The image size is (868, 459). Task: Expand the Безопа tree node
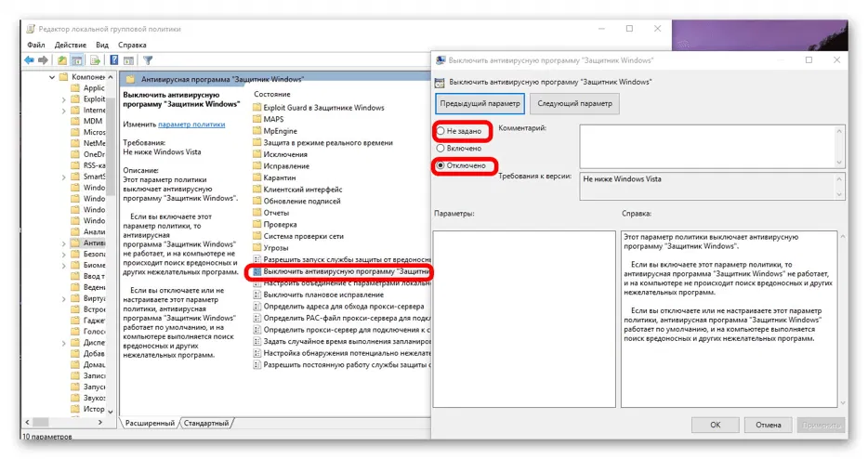(64, 255)
